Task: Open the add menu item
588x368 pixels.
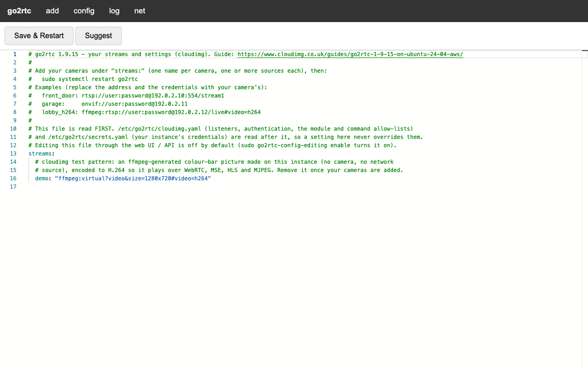Action: (52, 11)
